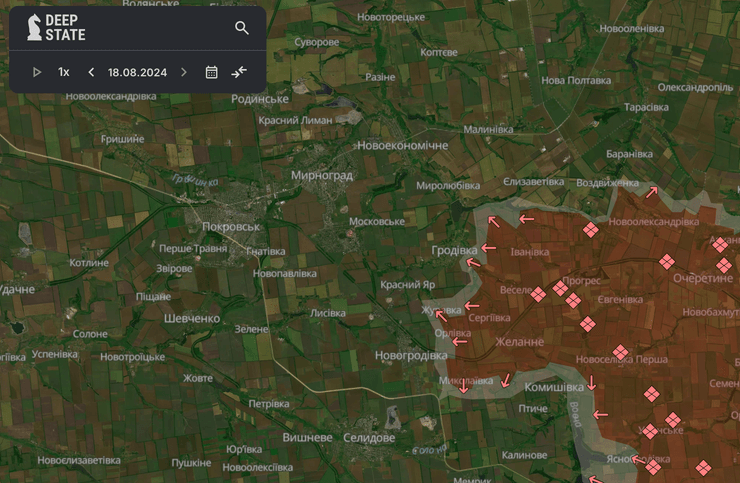This screenshot has height=483, width=740.
Task: Change the 1x playback speed
Action: coord(64,72)
